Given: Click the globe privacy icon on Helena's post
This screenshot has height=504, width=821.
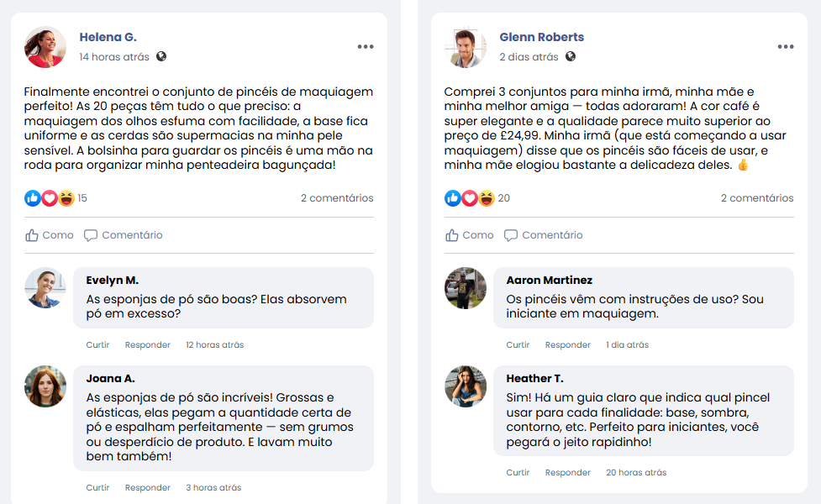Looking at the screenshot, I should (x=161, y=57).
